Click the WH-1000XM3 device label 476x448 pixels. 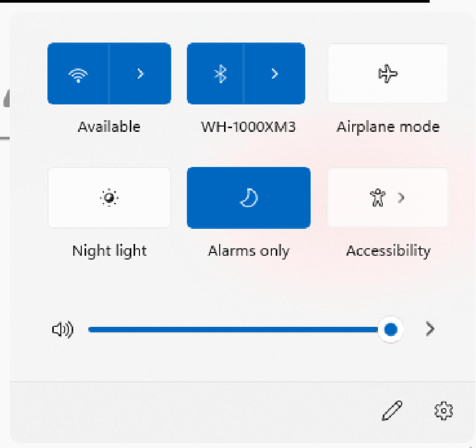249,127
